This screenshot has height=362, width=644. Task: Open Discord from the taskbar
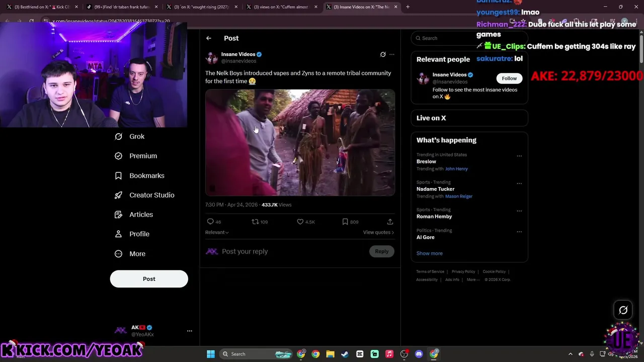pos(419,354)
